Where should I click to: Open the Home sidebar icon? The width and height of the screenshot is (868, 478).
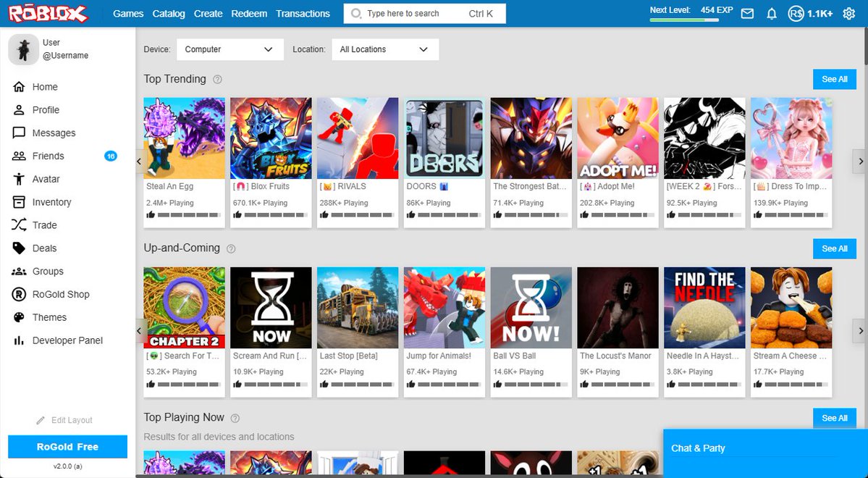(19, 87)
